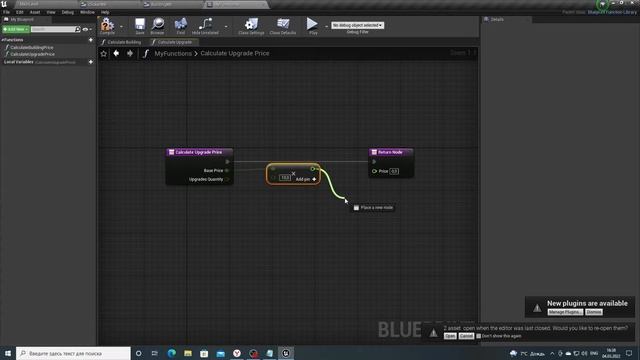This screenshot has width=640, height=360.
Task: Open the Windows Start menu
Action: coord(8,353)
